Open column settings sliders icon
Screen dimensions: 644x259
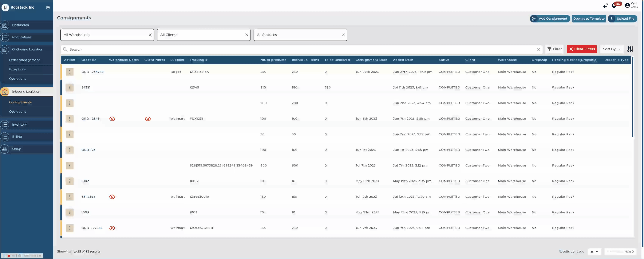(x=630, y=49)
